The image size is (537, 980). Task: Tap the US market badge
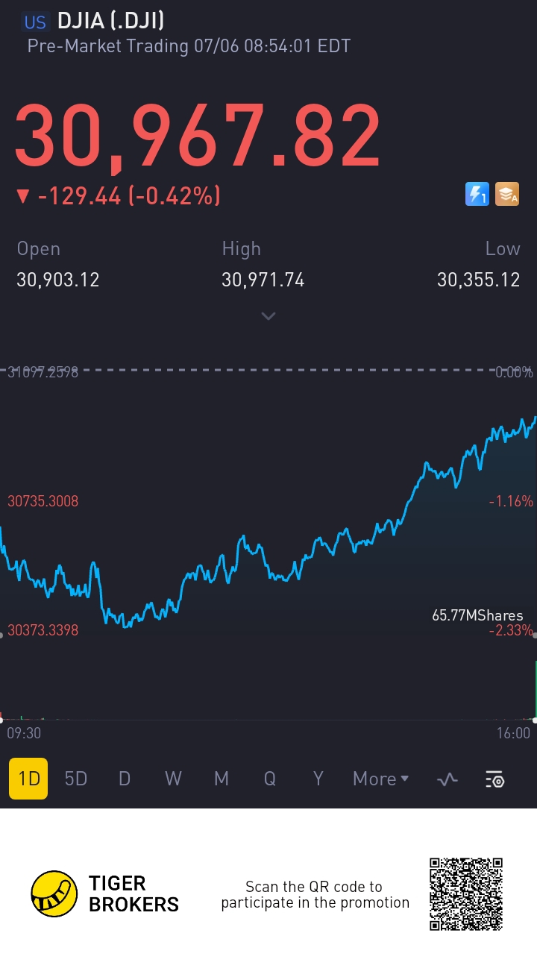point(35,22)
